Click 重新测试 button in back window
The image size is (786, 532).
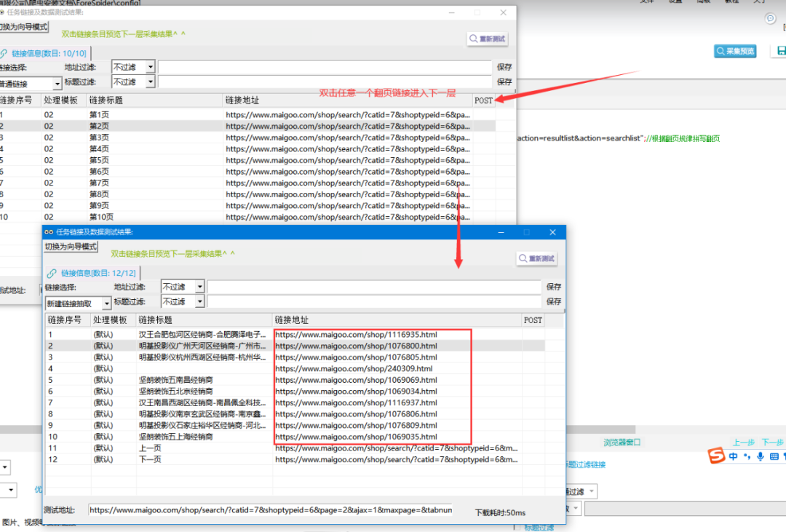(x=487, y=39)
